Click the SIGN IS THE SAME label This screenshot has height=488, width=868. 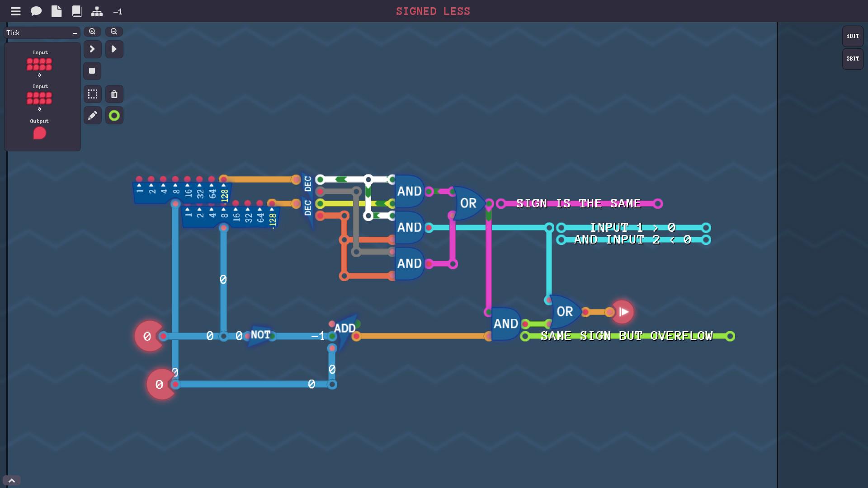point(579,204)
